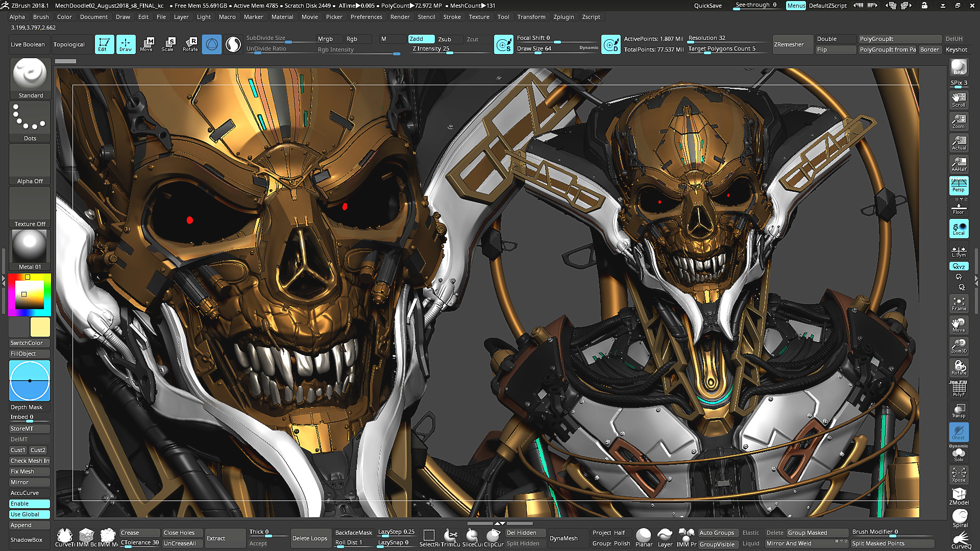Click the AccuCurve blue curve graph
Image resolution: width=980 pixels, height=551 pixels.
pyautogui.click(x=30, y=381)
